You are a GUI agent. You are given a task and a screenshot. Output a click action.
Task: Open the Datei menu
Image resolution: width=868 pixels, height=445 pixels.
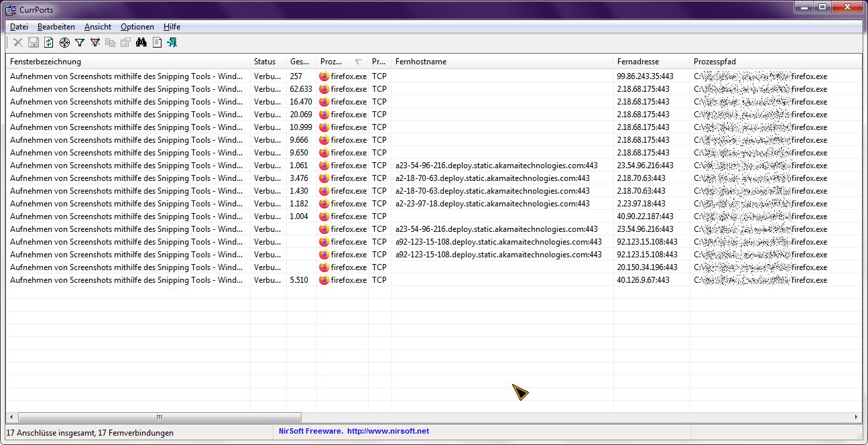(19, 27)
